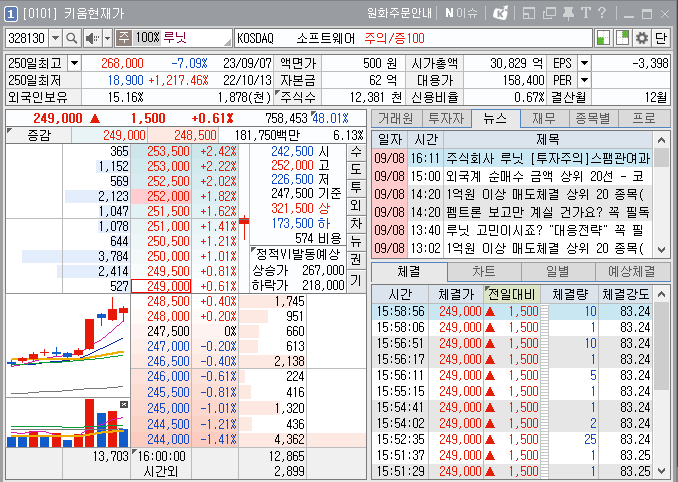This screenshot has height=482, width=678.
Task: Click the 투 side button
Action: 356,188
